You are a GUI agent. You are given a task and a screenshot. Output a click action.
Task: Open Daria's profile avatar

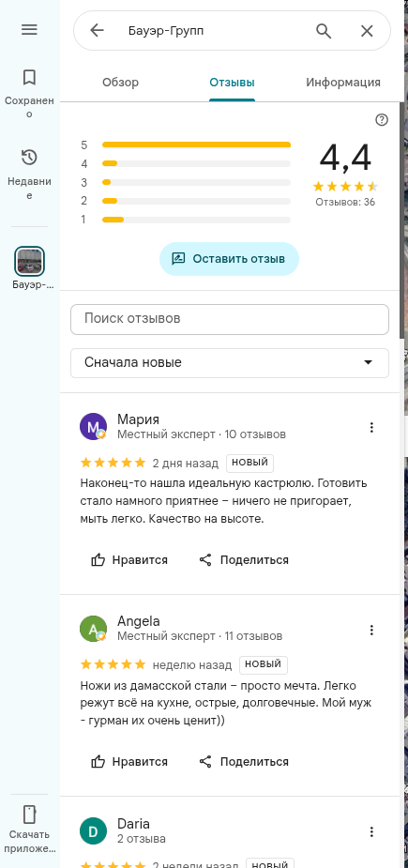point(93,831)
